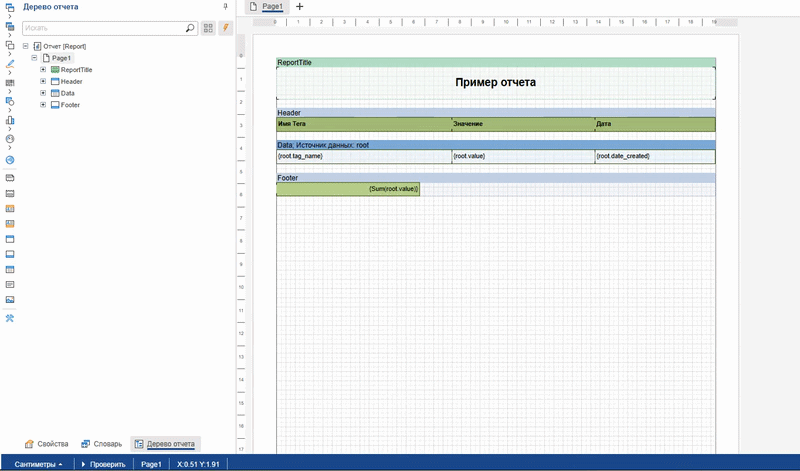Pin the report tree panel
800x471 pixels.
pyautogui.click(x=225, y=7)
